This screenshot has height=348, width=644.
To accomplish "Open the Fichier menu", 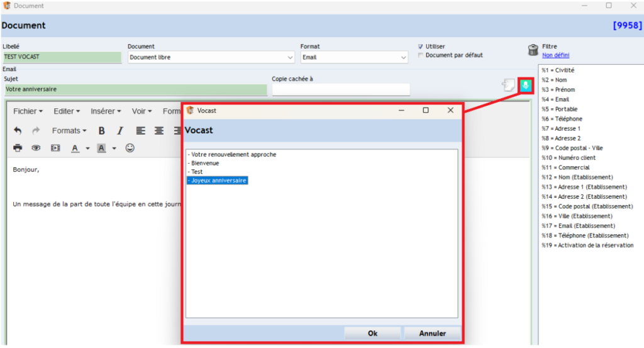I will [x=28, y=111].
